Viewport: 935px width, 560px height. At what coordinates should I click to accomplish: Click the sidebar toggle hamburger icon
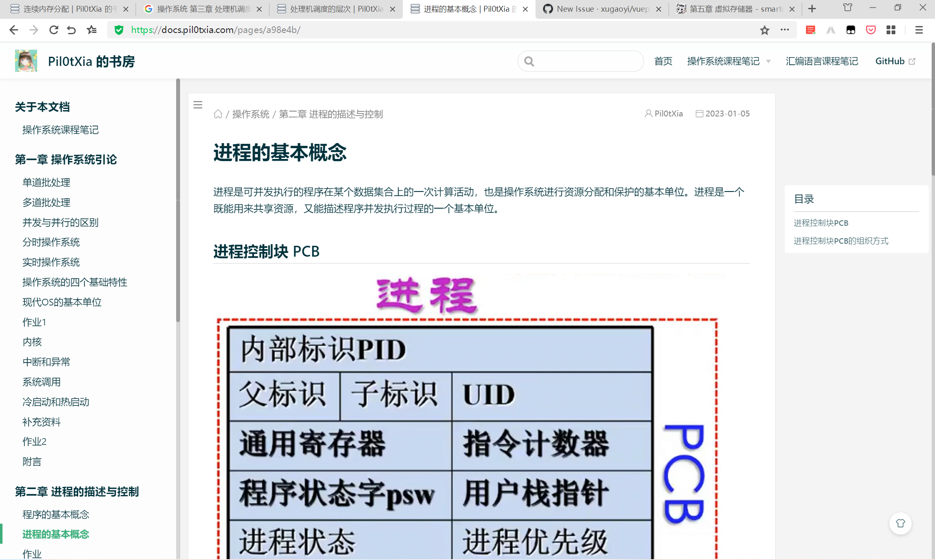click(x=198, y=105)
